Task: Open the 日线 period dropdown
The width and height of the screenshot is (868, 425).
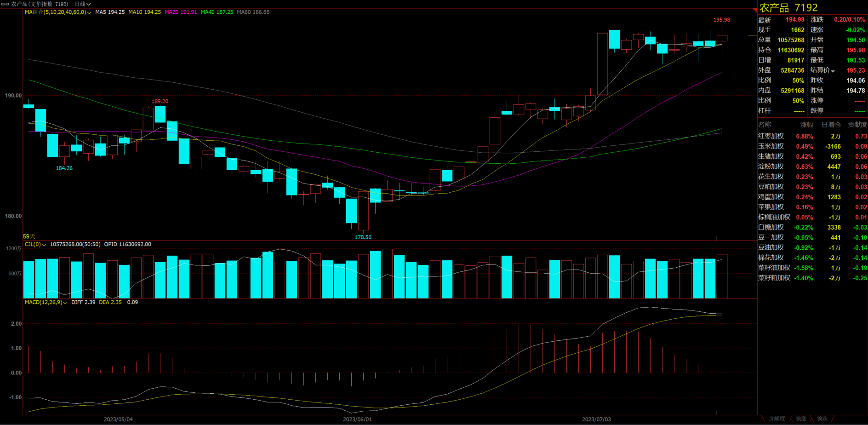Action: (82, 4)
